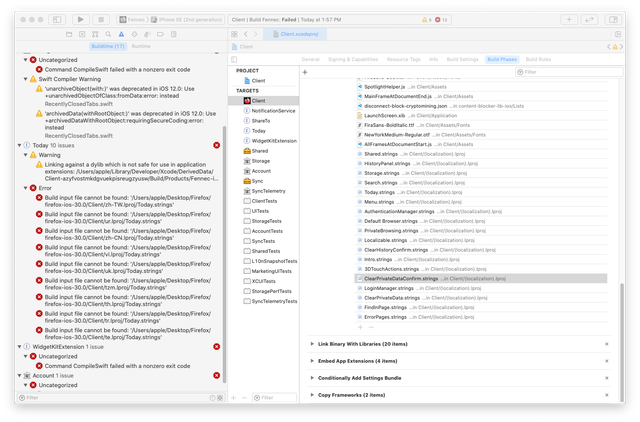Collapse the Swift Compiler Warning group

(25, 79)
